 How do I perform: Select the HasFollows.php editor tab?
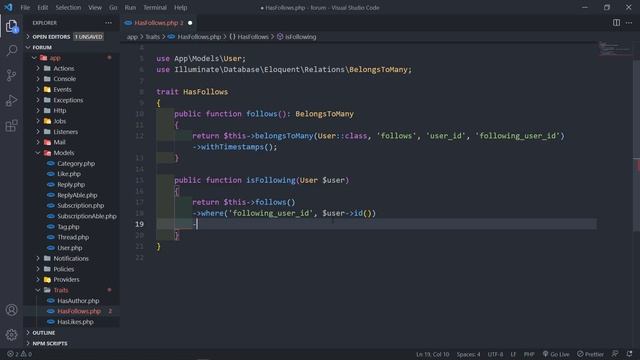tap(158, 23)
